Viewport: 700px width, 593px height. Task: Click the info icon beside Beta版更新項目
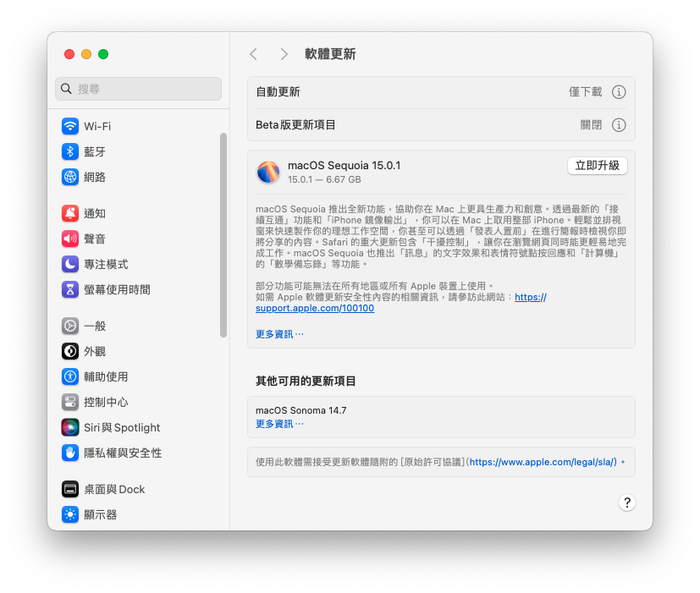pos(618,125)
